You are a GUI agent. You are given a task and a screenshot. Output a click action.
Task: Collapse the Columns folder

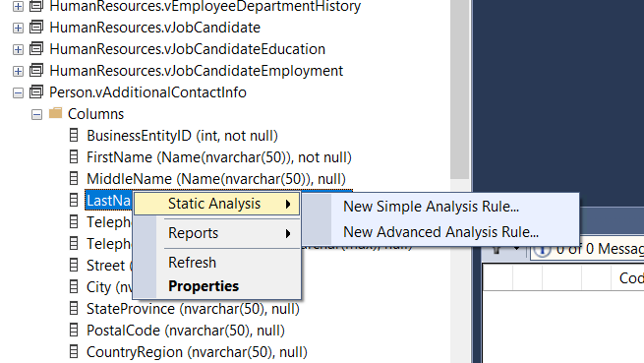[37, 115]
